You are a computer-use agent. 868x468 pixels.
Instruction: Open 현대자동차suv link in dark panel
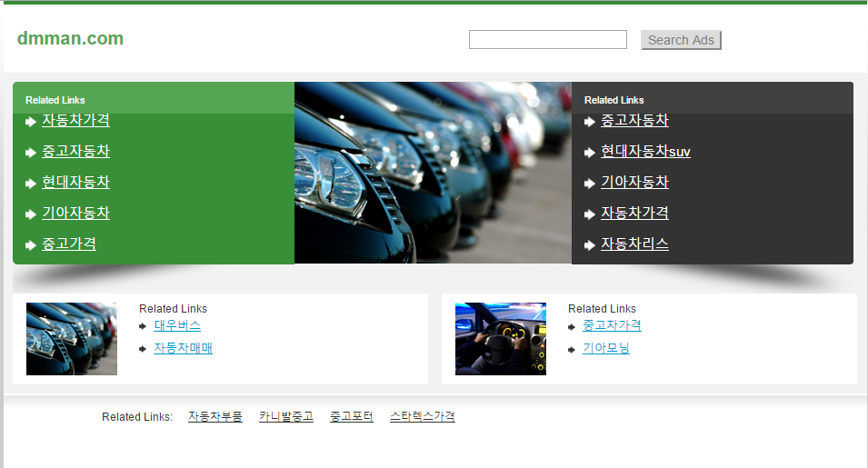click(x=645, y=151)
